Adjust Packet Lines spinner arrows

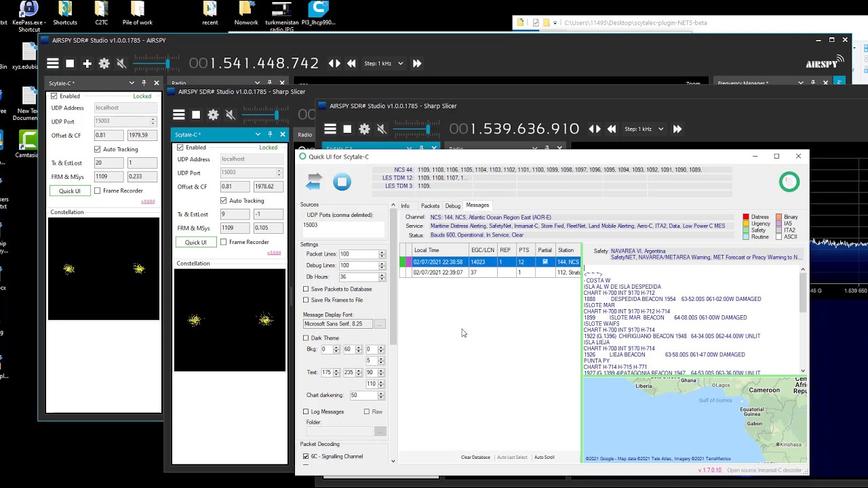point(382,254)
